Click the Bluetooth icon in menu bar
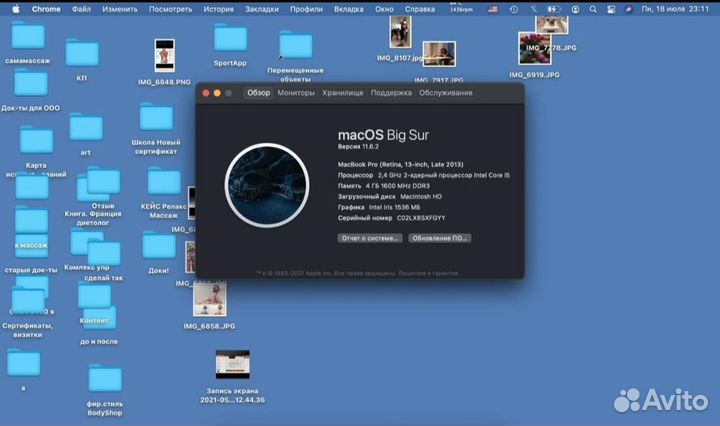720x426 pixels. pyautogui.click(x=534, y=9)
